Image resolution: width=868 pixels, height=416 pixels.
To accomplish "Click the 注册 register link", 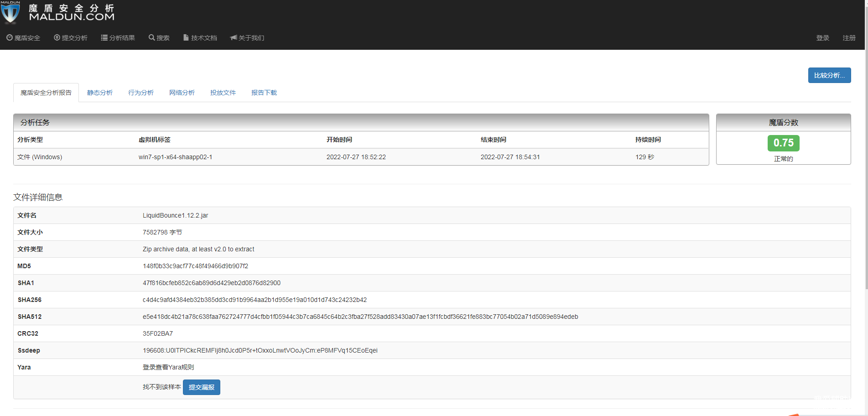I will (x=849, y=38).
